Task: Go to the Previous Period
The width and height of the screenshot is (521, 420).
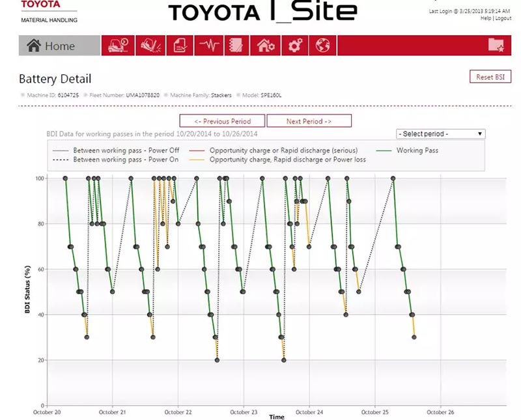Action: [222, 121]
